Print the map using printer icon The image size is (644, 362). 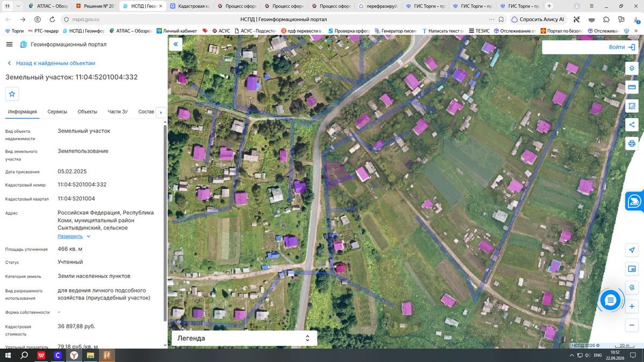click(632, 144)
